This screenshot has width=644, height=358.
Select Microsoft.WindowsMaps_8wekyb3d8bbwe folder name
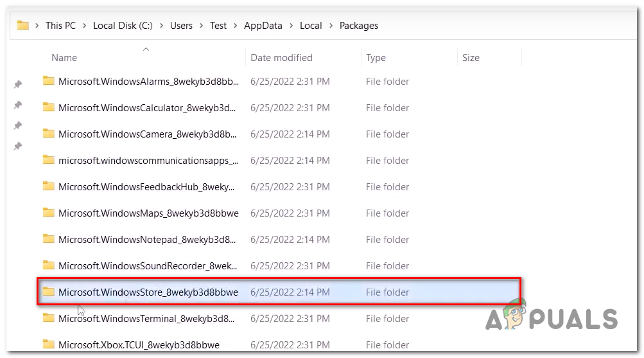(148, 213)
